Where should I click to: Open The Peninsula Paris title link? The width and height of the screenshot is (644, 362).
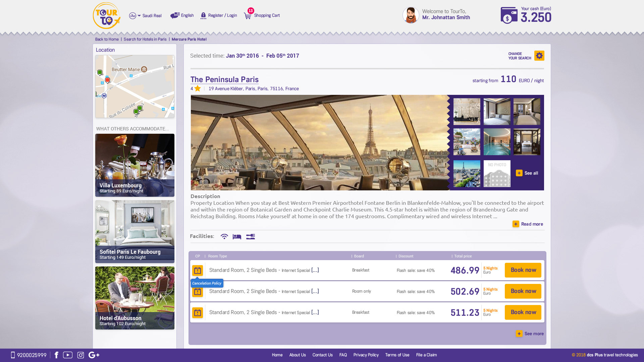coord(224,79)
